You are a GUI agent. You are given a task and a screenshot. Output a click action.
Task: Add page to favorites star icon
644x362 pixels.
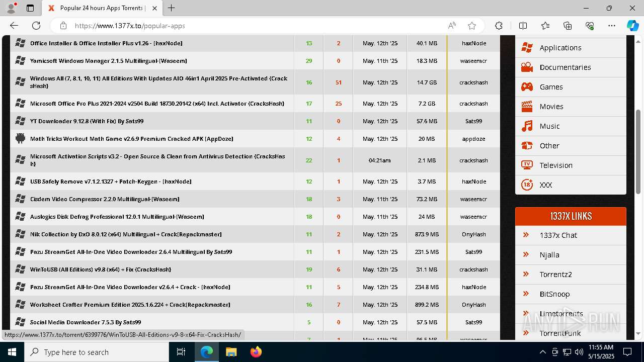click(471, 26)
